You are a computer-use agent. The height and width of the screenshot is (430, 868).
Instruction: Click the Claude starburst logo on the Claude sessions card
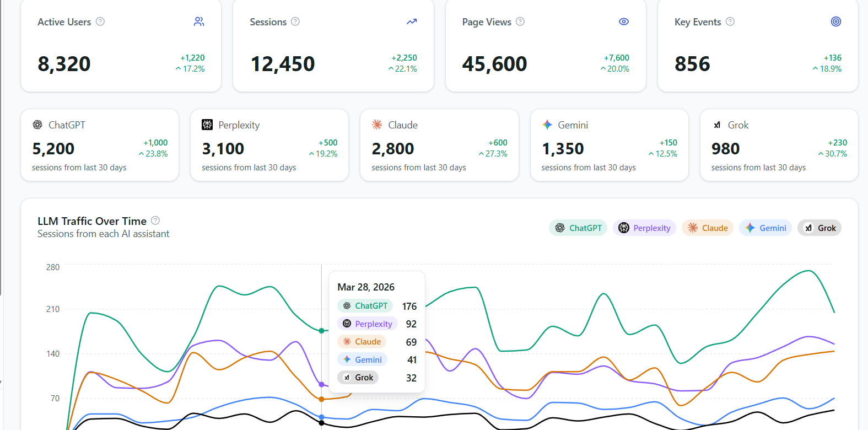(377, 125)
